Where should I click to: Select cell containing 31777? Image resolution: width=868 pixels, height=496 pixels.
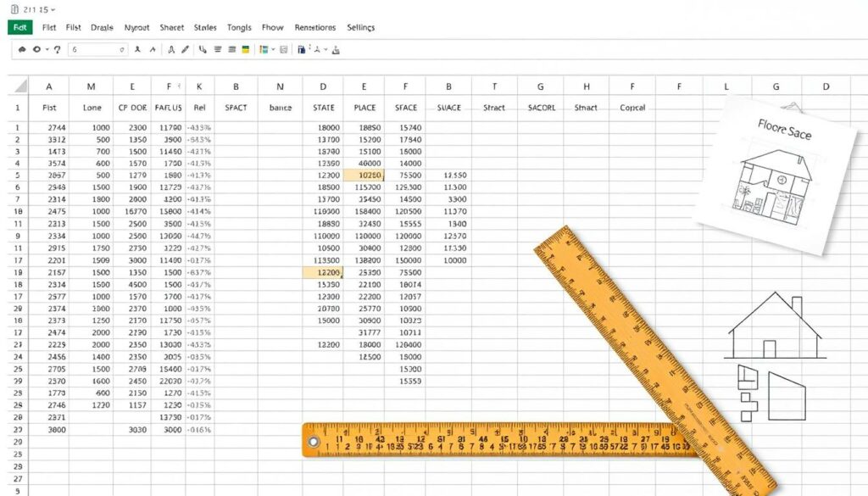click(364, 332)
